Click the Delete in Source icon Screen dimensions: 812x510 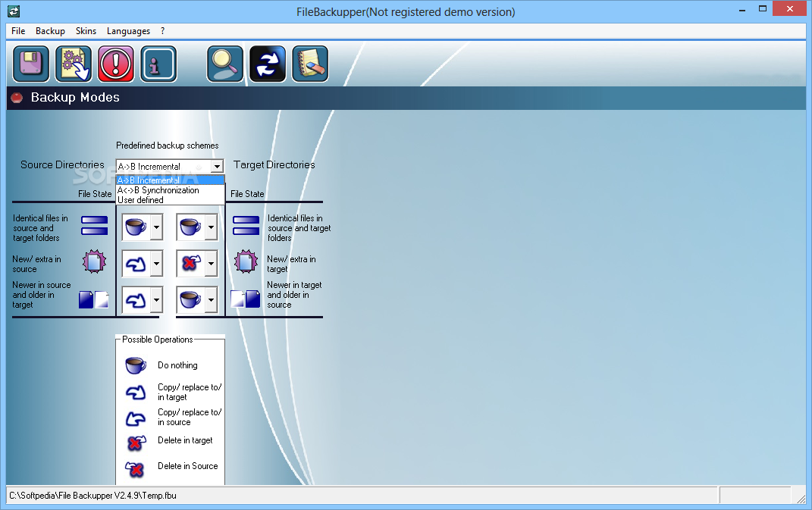(135, 468)
